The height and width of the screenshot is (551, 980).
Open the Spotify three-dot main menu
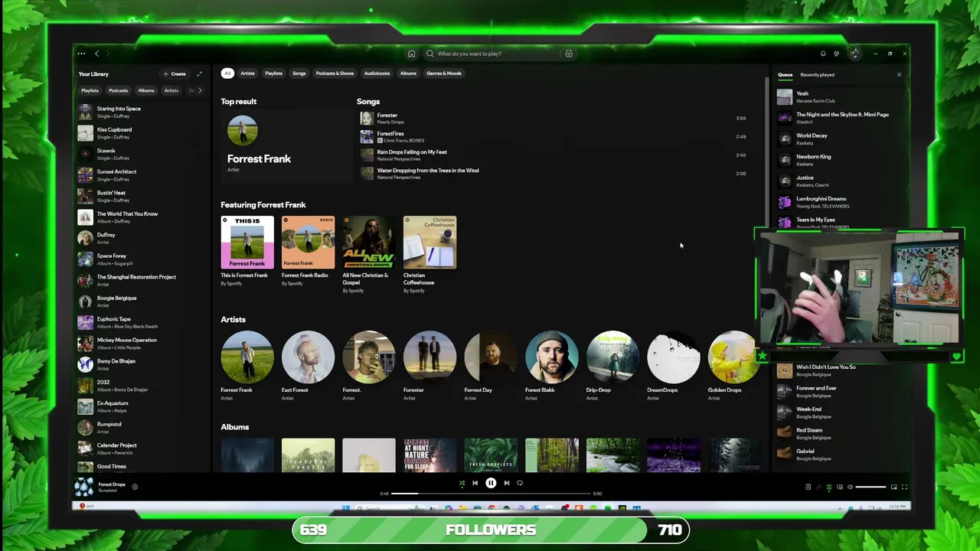click(x=81, y=54)
